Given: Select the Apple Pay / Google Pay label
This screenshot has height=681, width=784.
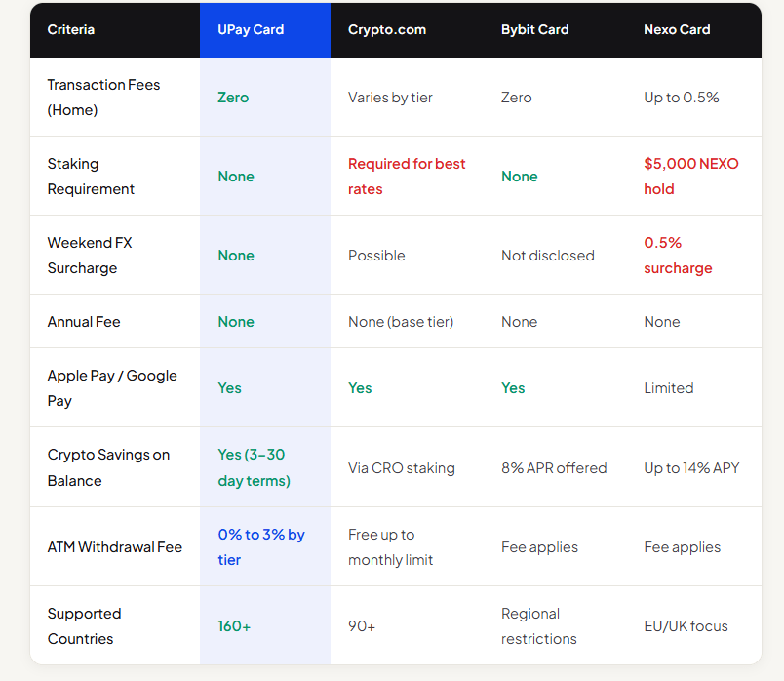Looking at the screenshot, I should (x=111, y=387).
